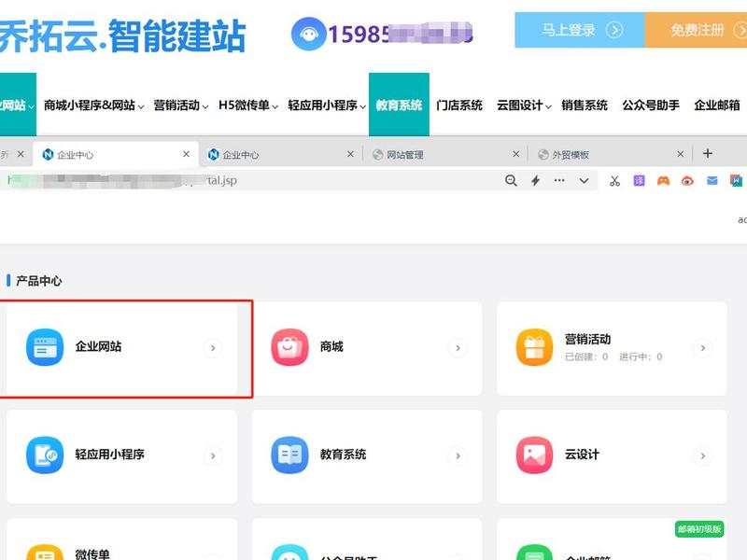This screenshot has height=560, width=747.
Task: Open the 门店系统 navigation item
Action: click(459, 105)
